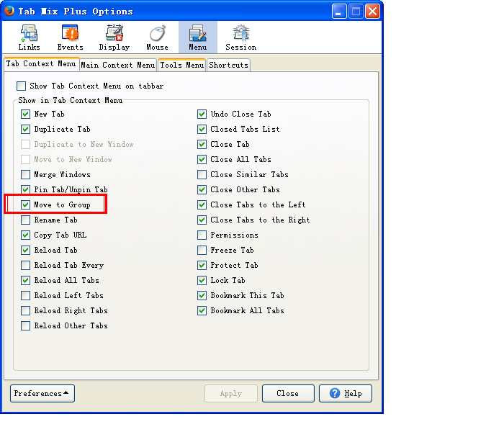Uncheck Duplicate Tab option
504x432 pixels.
[25, 129]
